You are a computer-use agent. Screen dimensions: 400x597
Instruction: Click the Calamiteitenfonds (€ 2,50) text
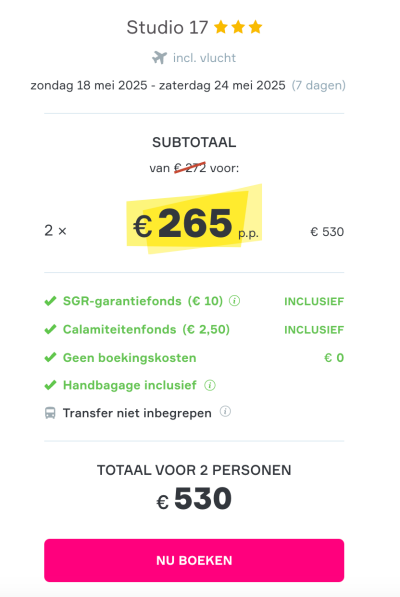click(147, 329)
